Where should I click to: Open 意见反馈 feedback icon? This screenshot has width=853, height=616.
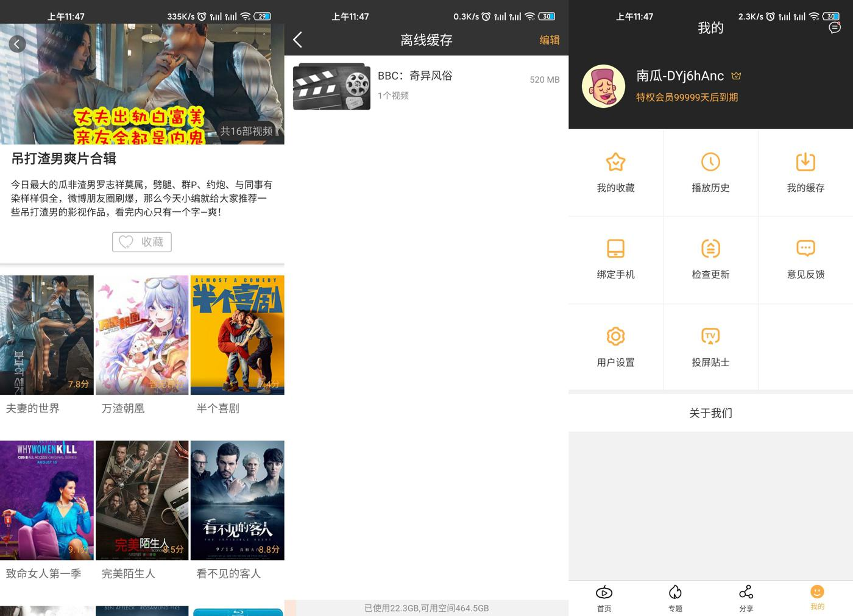[805, 249]
